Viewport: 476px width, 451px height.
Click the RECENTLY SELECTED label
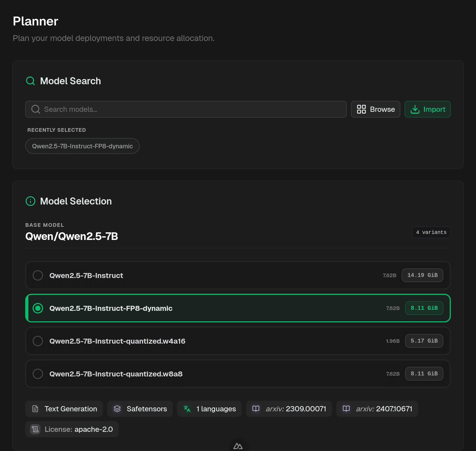point(56,130)
